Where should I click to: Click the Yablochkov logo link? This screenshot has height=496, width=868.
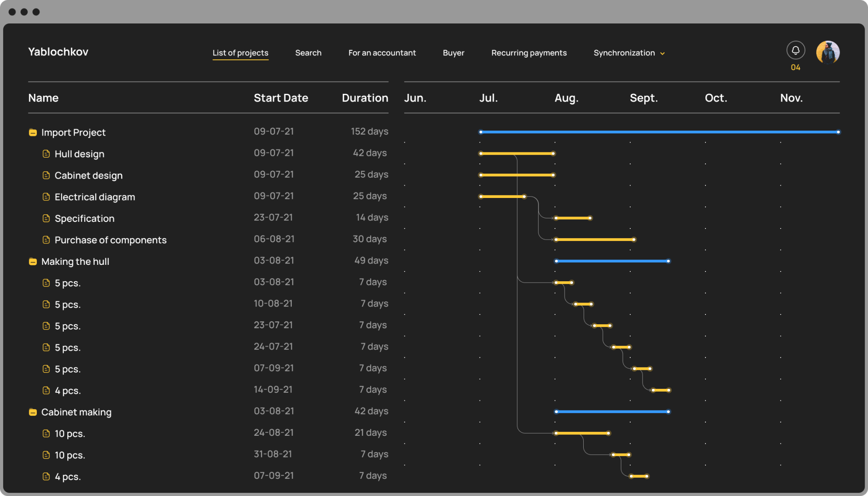58,52
